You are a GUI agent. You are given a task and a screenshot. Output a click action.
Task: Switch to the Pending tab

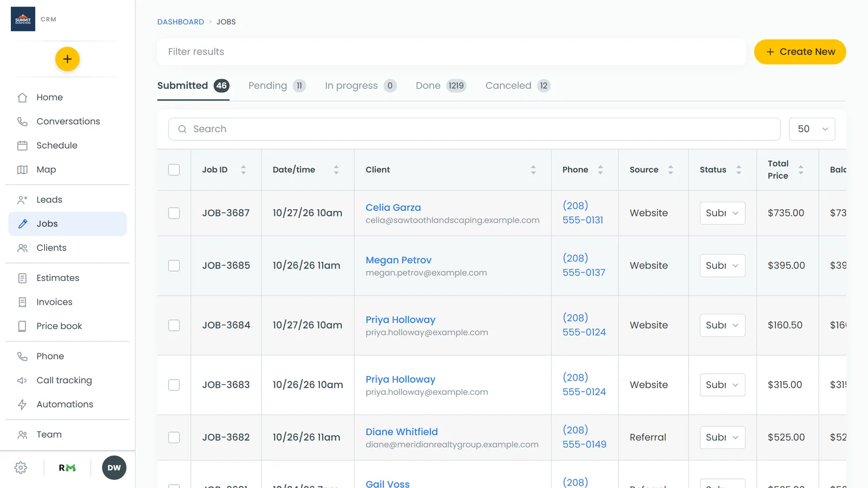pos(277,86)
